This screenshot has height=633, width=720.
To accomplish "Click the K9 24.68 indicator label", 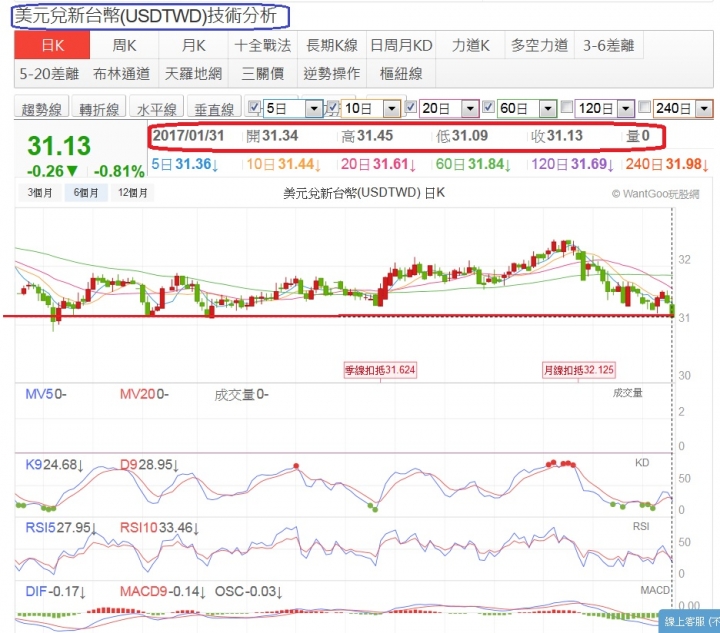I will [54, 465].
